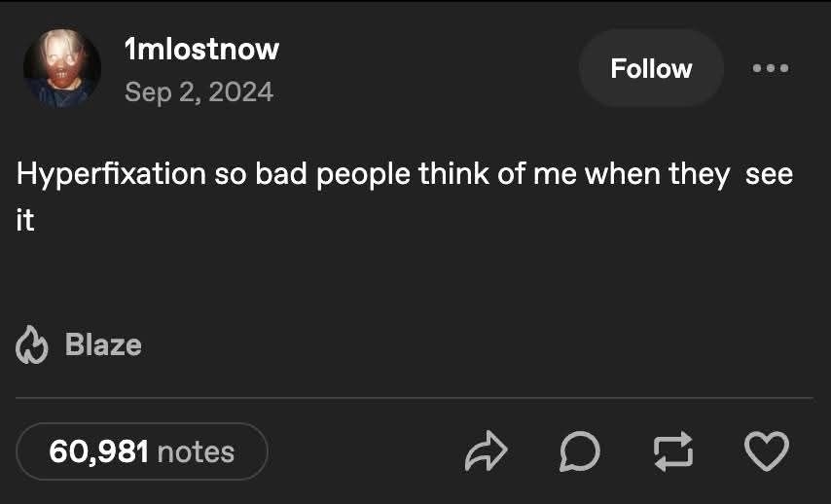831x504 pixels.
Task: Click "it" on the post's second line
Action: pos(25,221)
